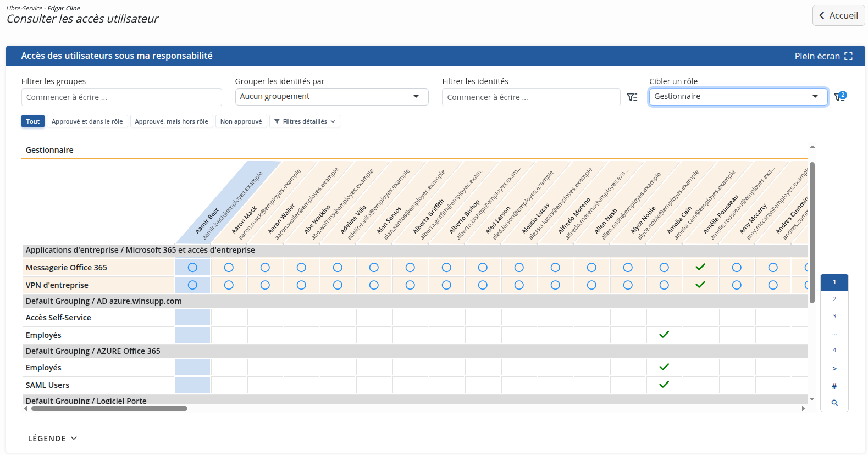Image resolution: width=868 pixels, height=455 pixels.
Task: Open the Grouper les identités par dropdown
Action: click(x=331, y=97)
